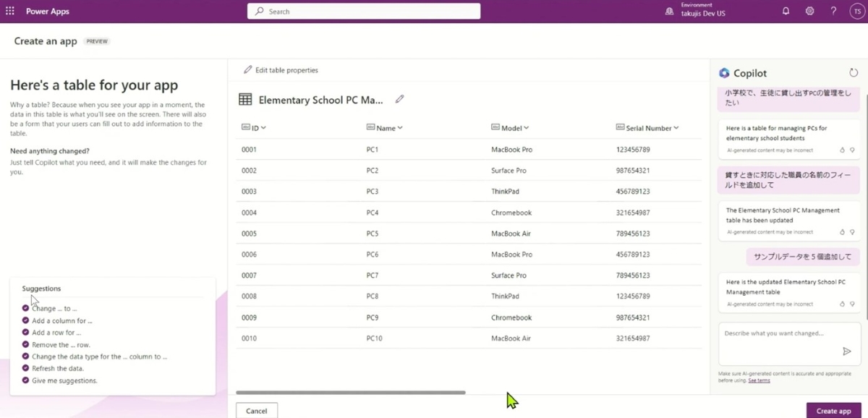The height and width of the screenshot is (418, 868).
Task: Open the settings gear
Action: [x=809, y=12]
